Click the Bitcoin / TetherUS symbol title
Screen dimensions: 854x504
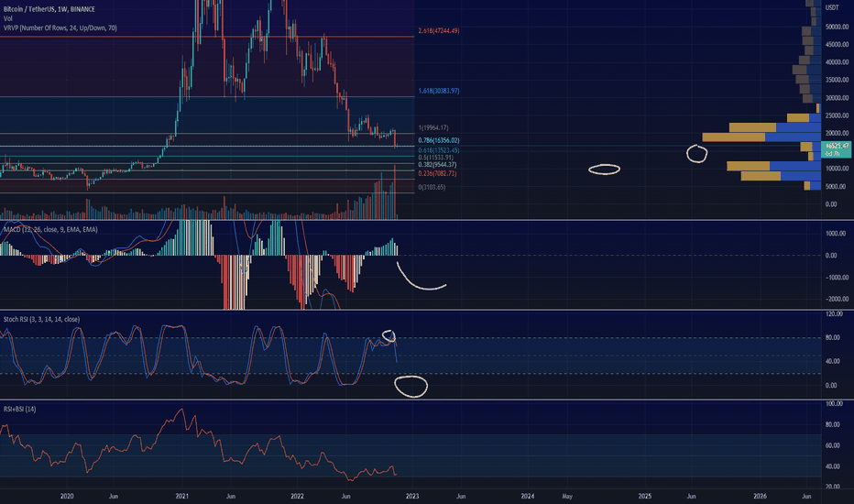(49, 9)
